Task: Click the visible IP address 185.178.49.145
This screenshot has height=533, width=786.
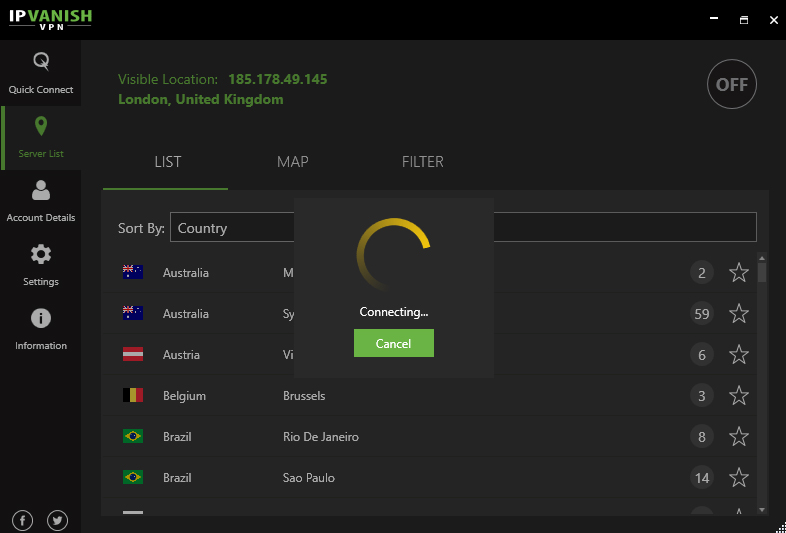Action: (x=278, y=79)
